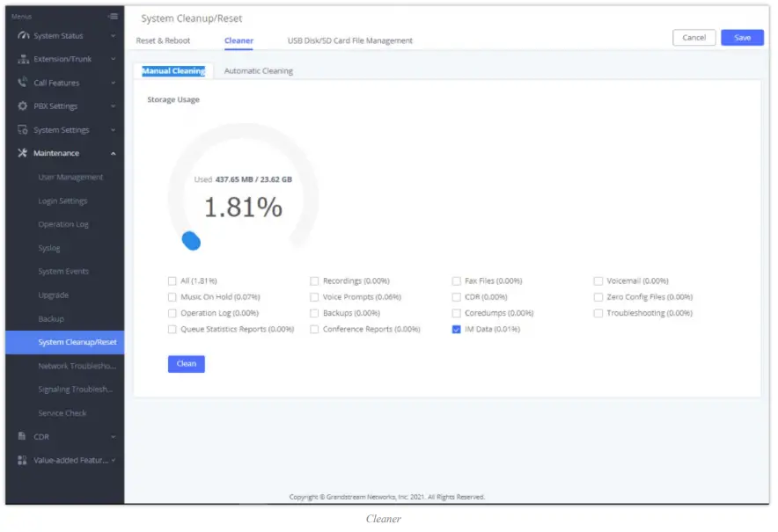Click the Call Features phone icon
Screen dimensions: 778x532
23,83
